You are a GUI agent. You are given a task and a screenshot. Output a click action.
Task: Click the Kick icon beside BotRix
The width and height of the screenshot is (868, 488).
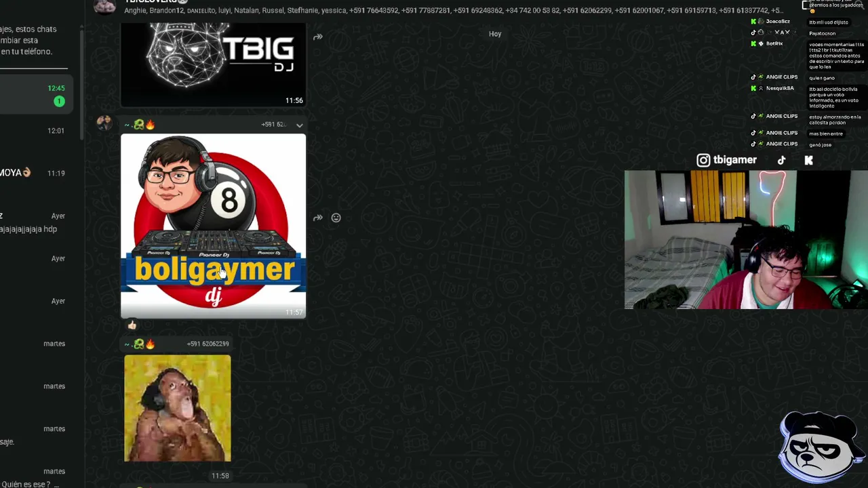[x=753, y=43]
